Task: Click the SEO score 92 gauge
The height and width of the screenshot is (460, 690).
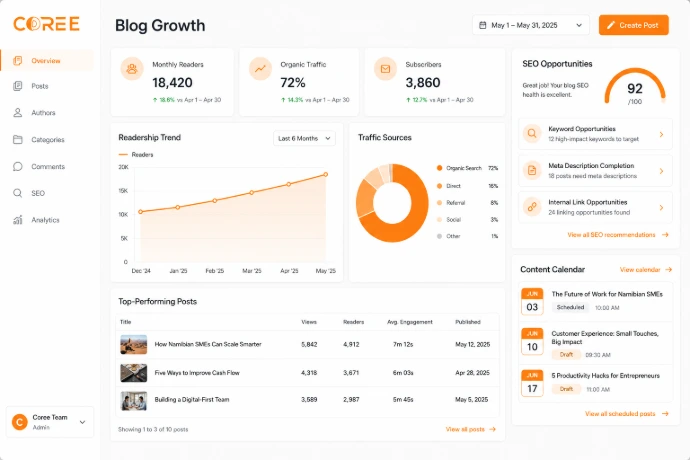Action: point(635,88)
